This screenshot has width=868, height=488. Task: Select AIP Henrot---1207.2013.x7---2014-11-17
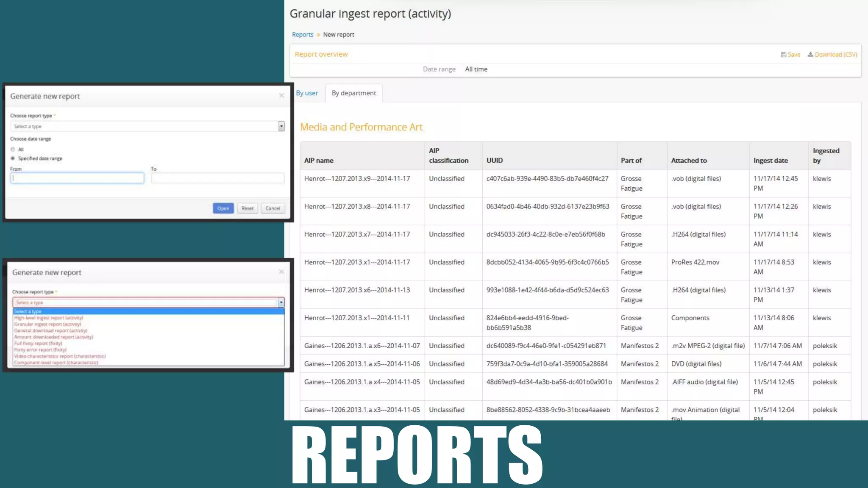[357, 235]
